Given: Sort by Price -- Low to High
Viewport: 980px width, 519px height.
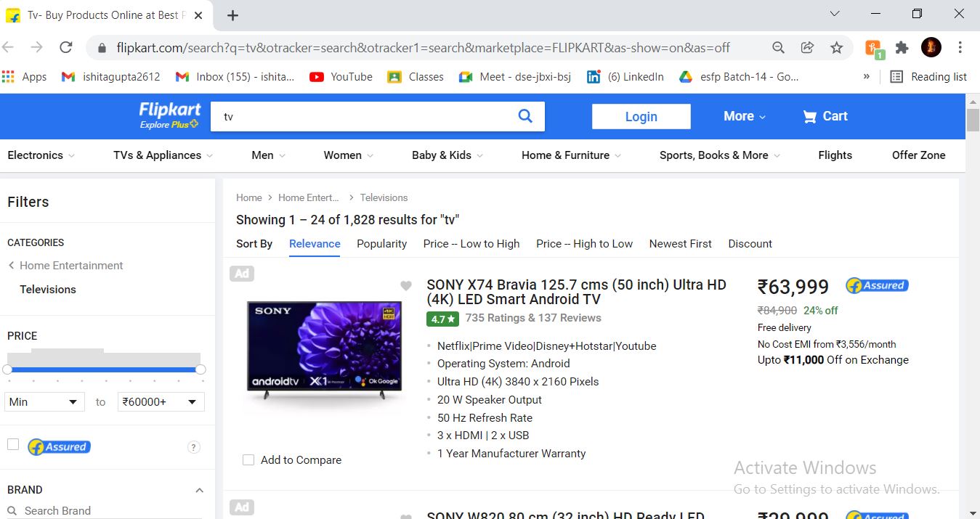Looking at the screenshot, I should tap(471, 244).
